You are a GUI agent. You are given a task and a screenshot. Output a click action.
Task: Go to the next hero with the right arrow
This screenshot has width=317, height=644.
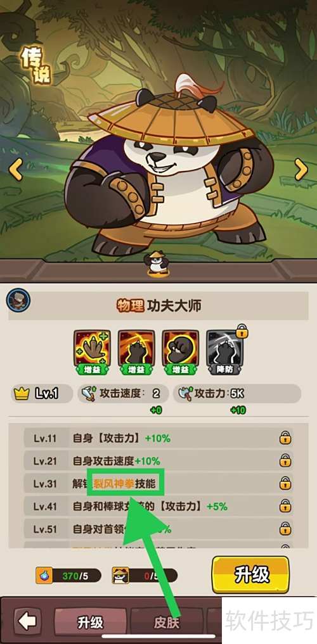(301, 169)
